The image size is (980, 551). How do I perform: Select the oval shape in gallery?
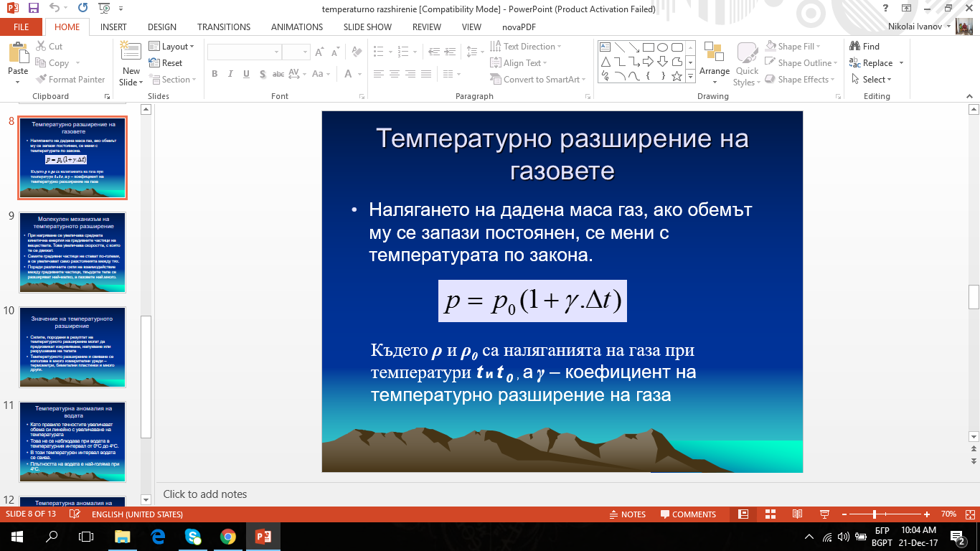click(x=663, y=47)
